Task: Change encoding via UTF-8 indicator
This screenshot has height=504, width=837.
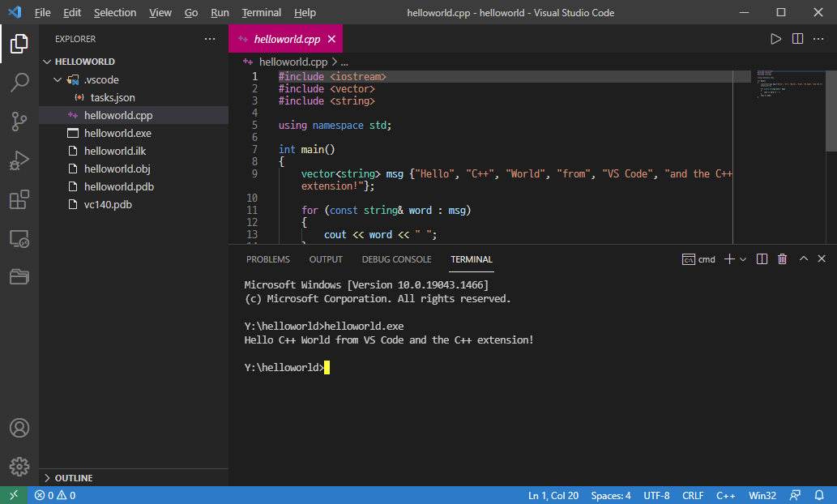Action: tap(656, 495)
